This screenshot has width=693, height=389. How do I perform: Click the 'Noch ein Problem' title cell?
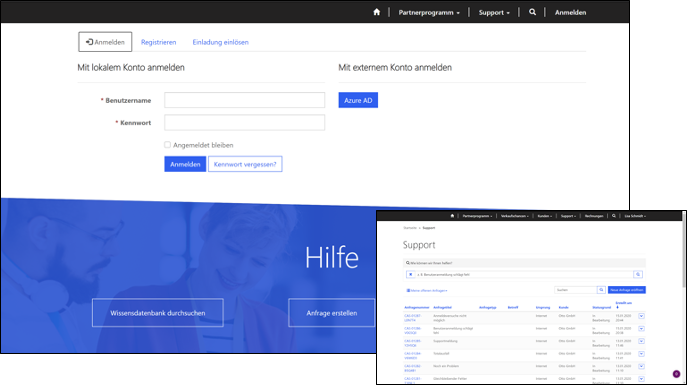tap(446, 366)
